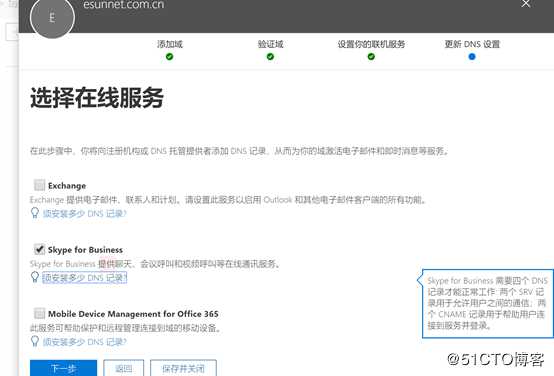Open the DNS records link under Mobile Device Management
This screenshot has height=376, width=554.
84,342
